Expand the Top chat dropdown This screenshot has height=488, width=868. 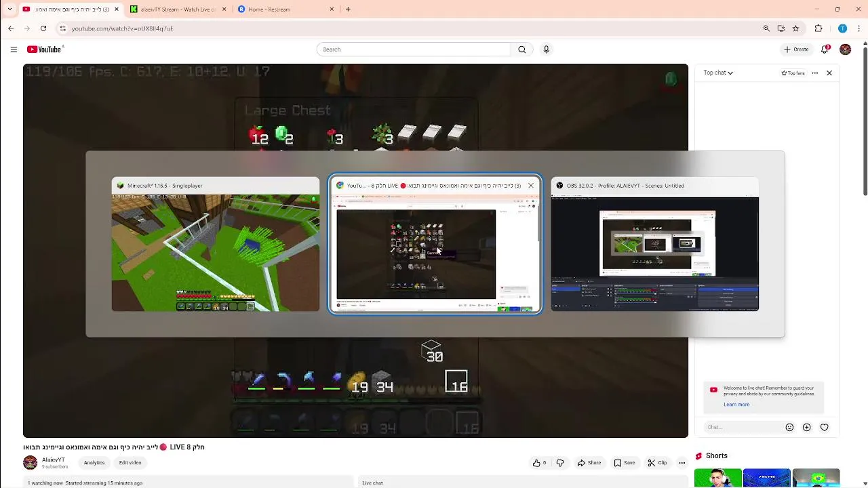click(718, 73)
